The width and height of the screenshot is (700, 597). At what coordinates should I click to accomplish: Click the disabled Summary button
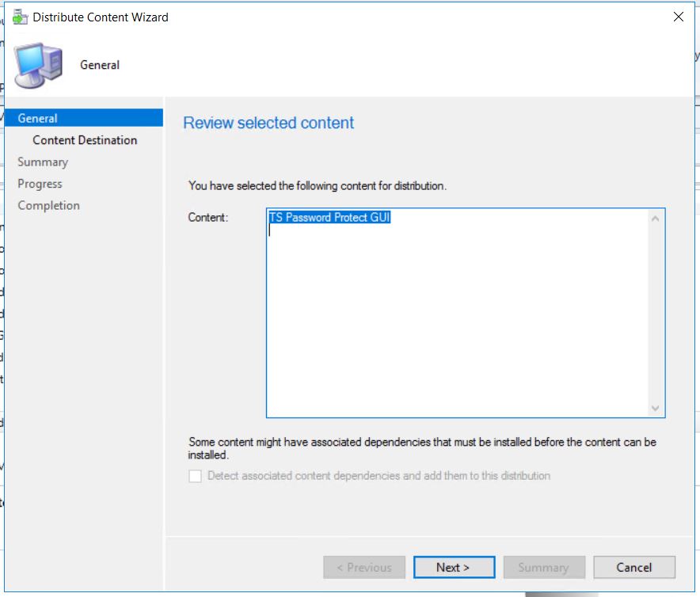click(544, 567)
